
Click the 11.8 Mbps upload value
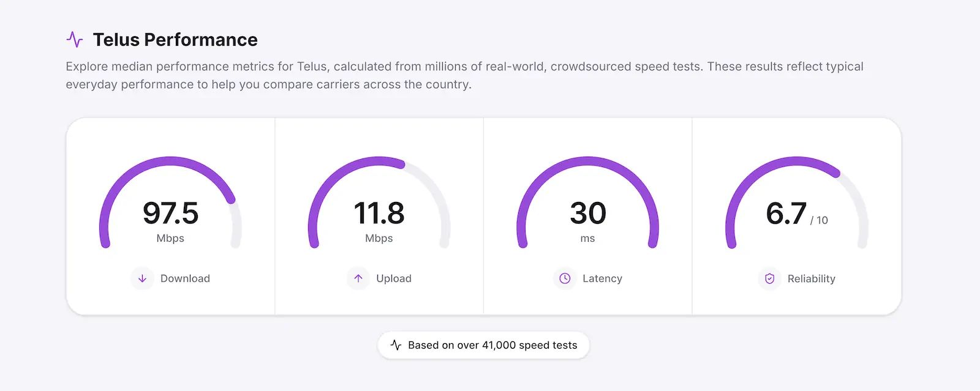379,221
